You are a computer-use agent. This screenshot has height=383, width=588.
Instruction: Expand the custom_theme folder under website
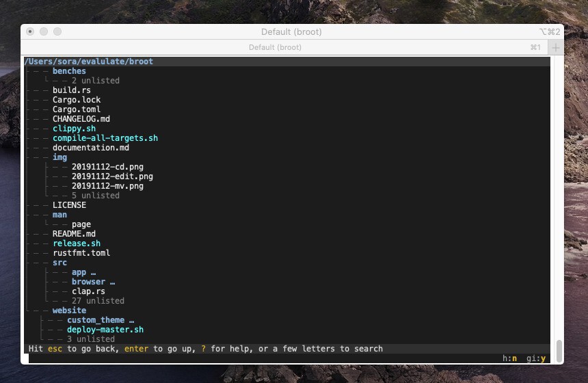coord(100,320)
